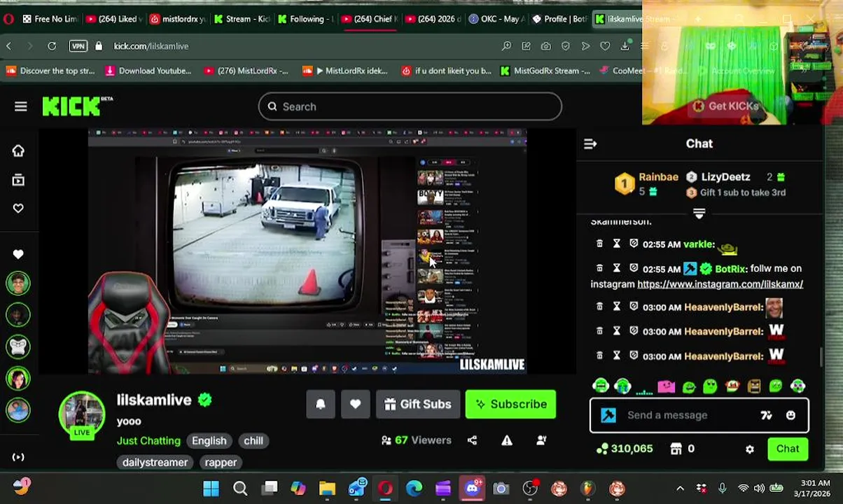The width and height of the screenshot is (843, 504).
Task: Click the filled heart icon in the sidebar
Action: pyautogui.click(x=18, y=254)
